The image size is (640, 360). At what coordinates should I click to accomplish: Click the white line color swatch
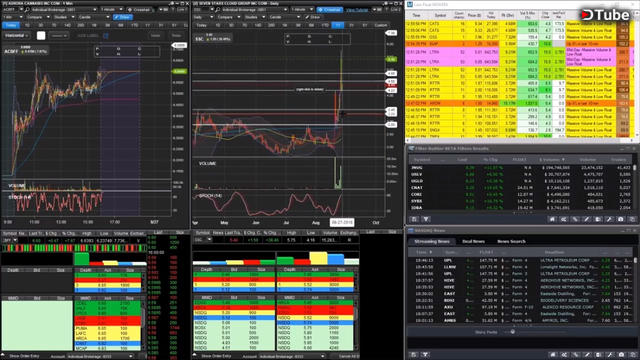click(x=41, y=36)
